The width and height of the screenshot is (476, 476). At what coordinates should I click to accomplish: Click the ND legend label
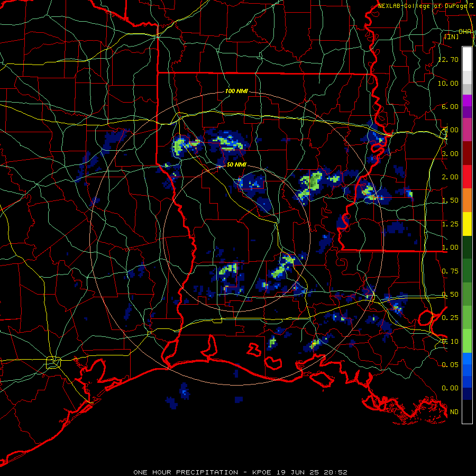(x=454, y=412)
